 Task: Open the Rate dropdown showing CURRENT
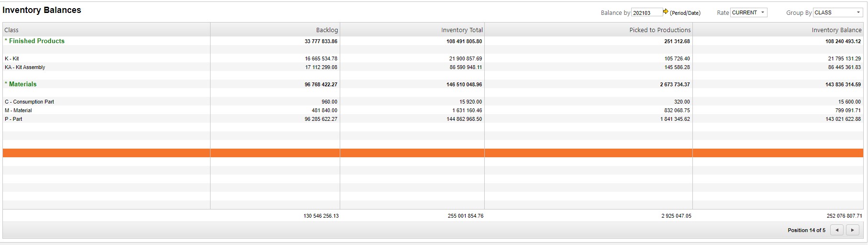[x=748, y=12]
